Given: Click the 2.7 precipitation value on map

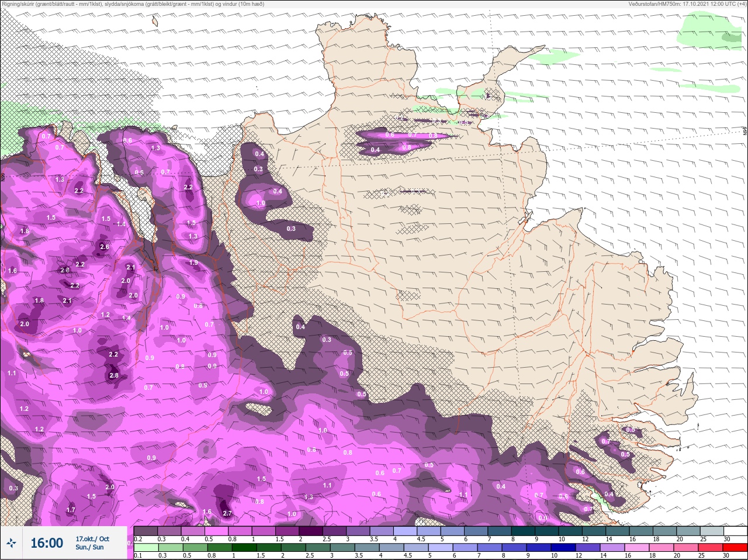Looking at the screenshot, I should pos(228,513).
